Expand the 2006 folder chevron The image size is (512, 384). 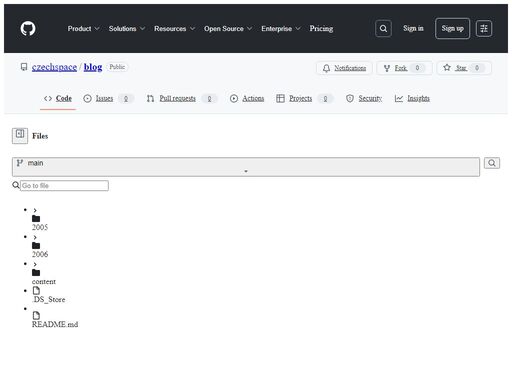[35, 237]
